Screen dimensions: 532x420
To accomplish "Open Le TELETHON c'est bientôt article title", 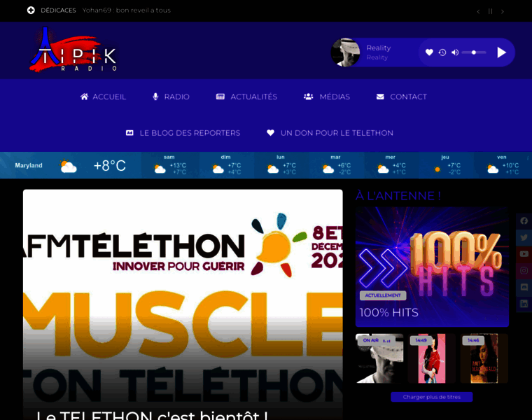I will 152,416.
